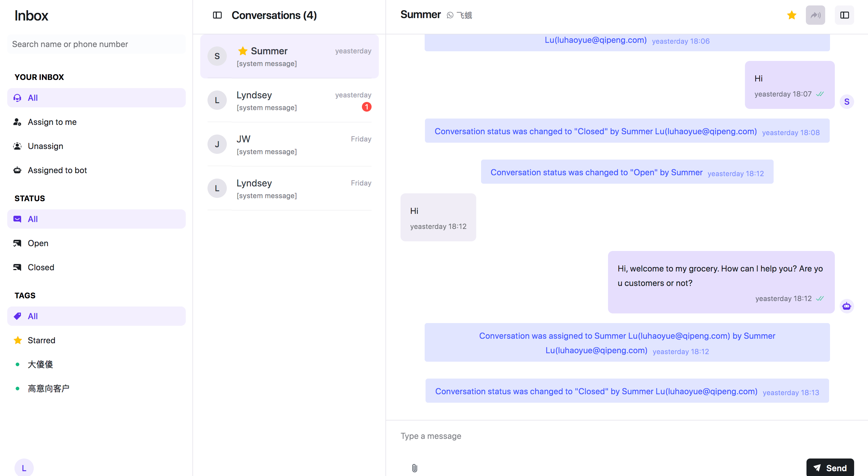This screenshot has width=868, height=476.
Task: Click the bot avatar beside the grocery message
Action: tap(847, 306)
